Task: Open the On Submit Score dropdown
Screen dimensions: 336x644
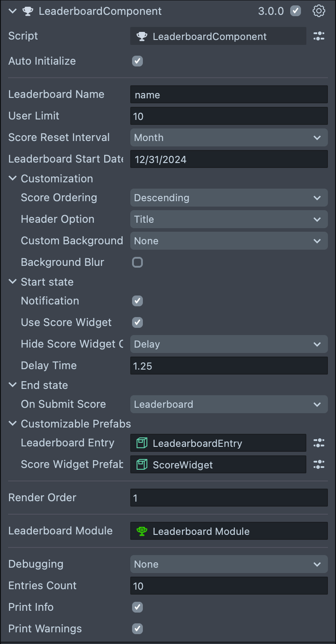Action: pos(229,404)
